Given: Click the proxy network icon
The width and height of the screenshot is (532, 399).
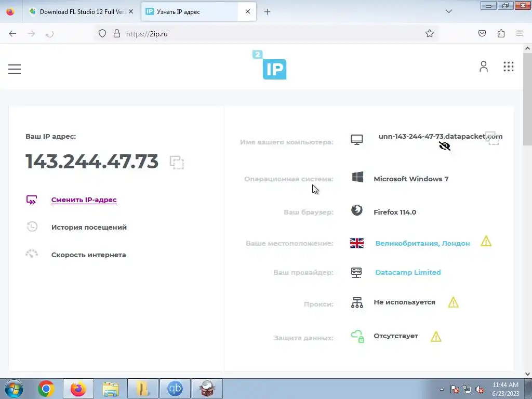Looking at the screenshot, I should point(357,302).
